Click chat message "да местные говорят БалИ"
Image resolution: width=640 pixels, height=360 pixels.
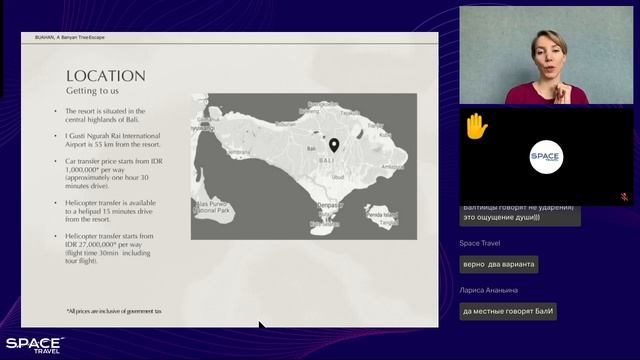click(x=508, y=311)
